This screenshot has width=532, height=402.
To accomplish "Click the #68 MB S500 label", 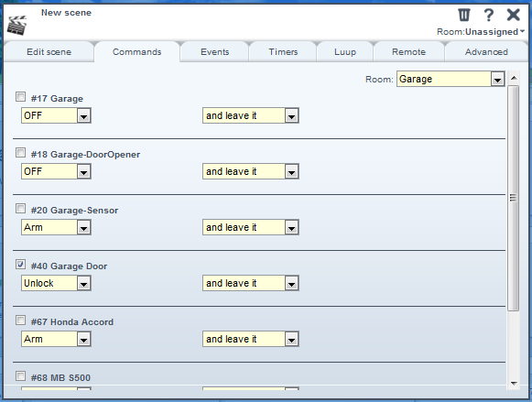I will click(60, 378).
